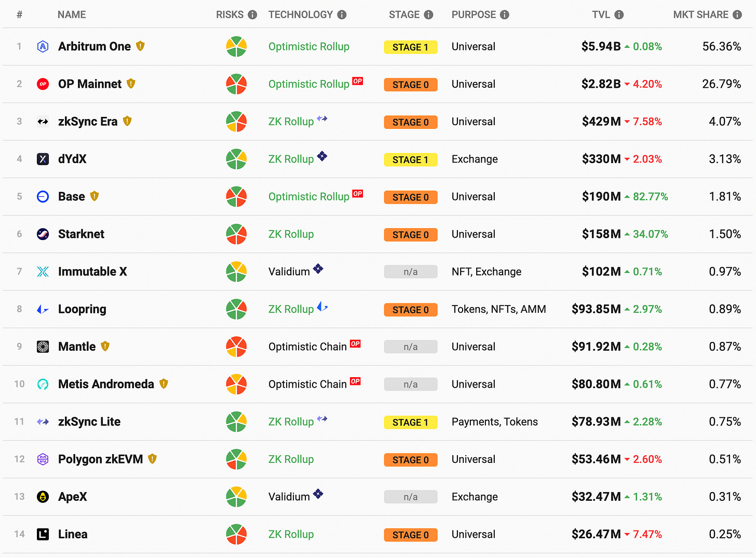
Task: Click the StarkEx icon on dYdX row
Action: [322, 156]
